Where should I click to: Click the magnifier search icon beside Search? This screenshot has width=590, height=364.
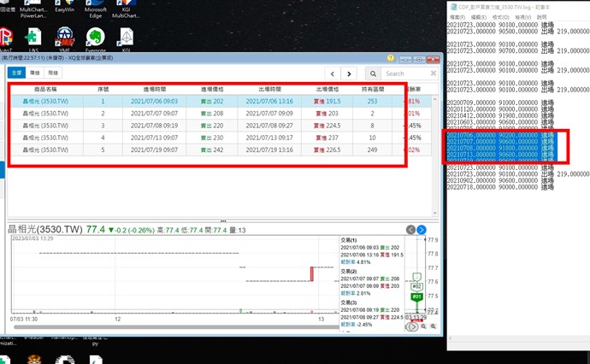click(x=373, y=74)
